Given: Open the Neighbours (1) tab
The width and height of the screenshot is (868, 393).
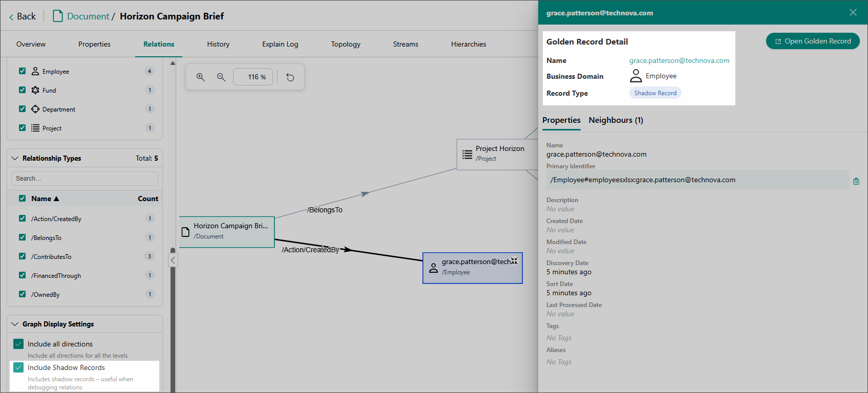Looking at the screenshot, I should [x=616, y=120].
